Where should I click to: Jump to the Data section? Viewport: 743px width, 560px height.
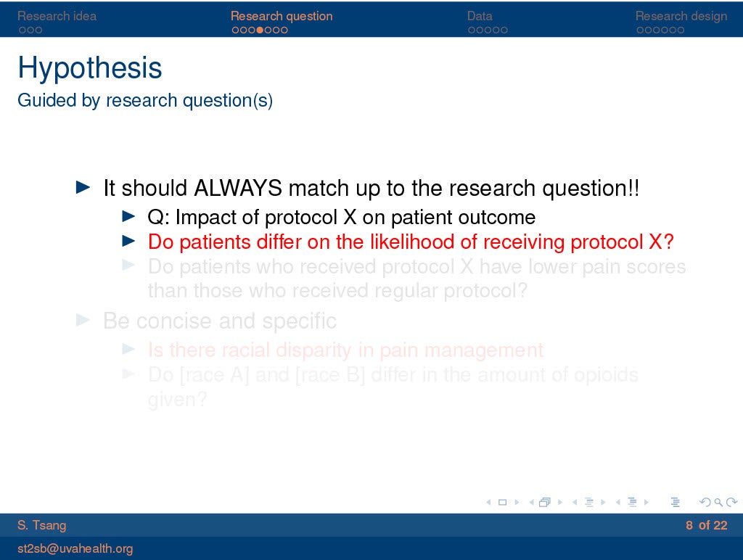pyautogui.click(x=480, y=16)
